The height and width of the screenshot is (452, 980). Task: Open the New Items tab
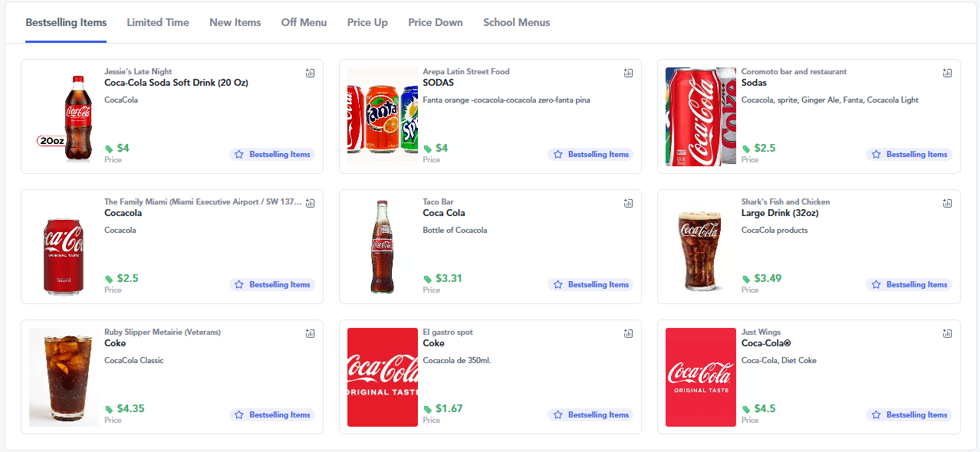pyautogui.click(x=235, y=22)
